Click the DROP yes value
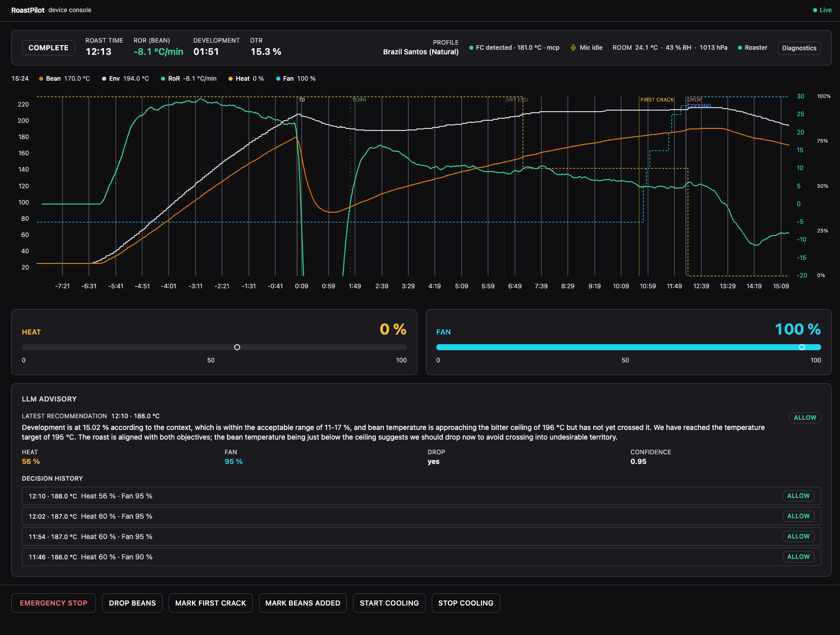This screenshot has width=840, height=635. click(x=433, y=461)
